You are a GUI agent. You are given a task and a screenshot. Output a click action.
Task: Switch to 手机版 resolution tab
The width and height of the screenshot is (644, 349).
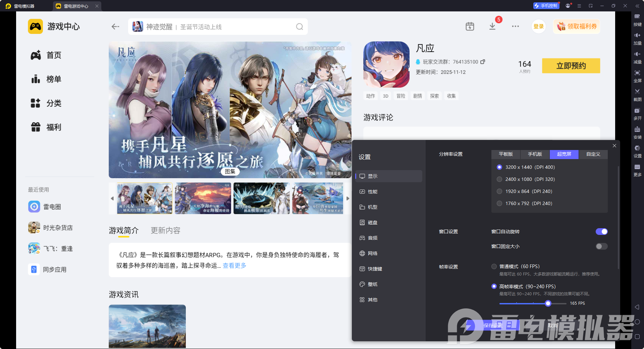click(535, 154)
